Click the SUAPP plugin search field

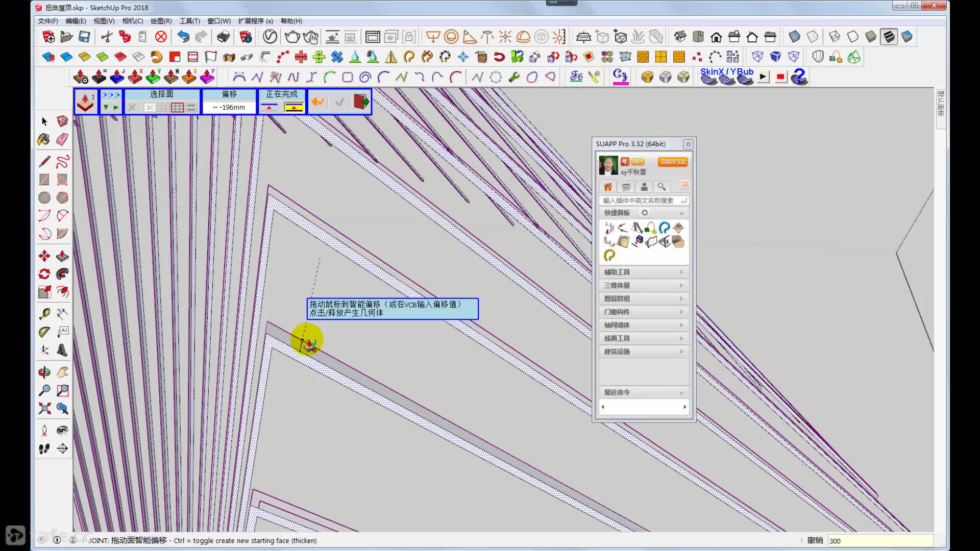(644, 201)
